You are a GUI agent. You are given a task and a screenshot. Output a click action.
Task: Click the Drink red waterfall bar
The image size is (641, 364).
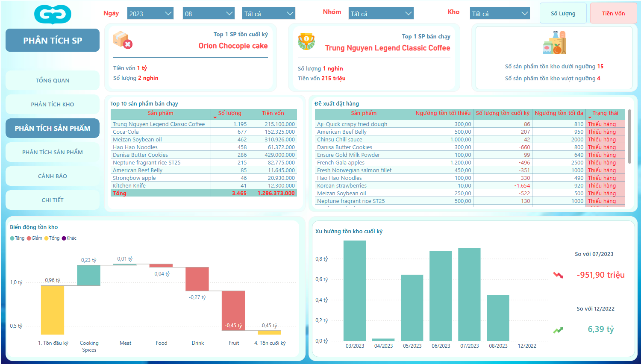tap(197, 279)
